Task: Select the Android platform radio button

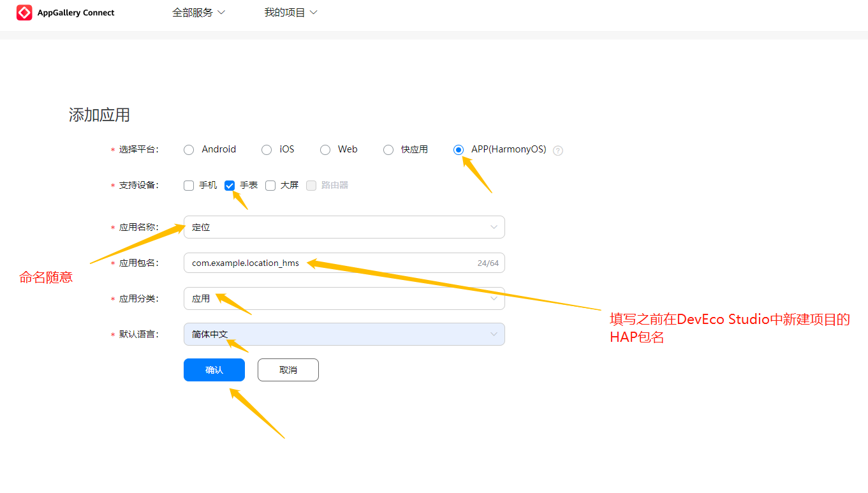Action: 189,150
